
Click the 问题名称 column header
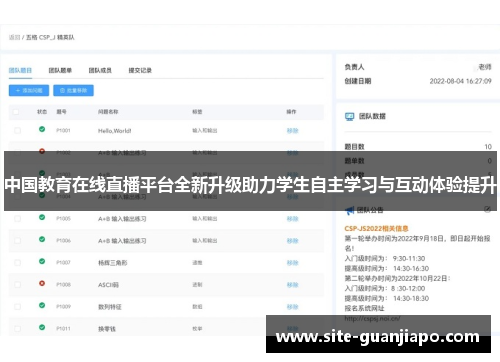pos(108,112)
